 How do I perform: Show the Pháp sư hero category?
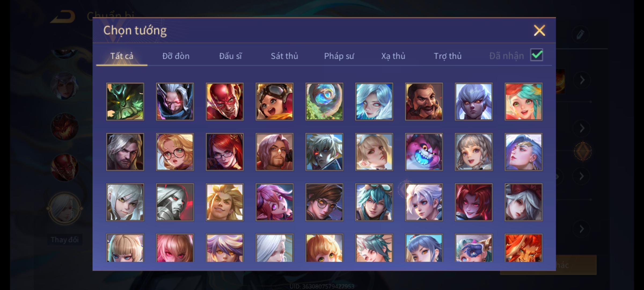tap(339, 56)
